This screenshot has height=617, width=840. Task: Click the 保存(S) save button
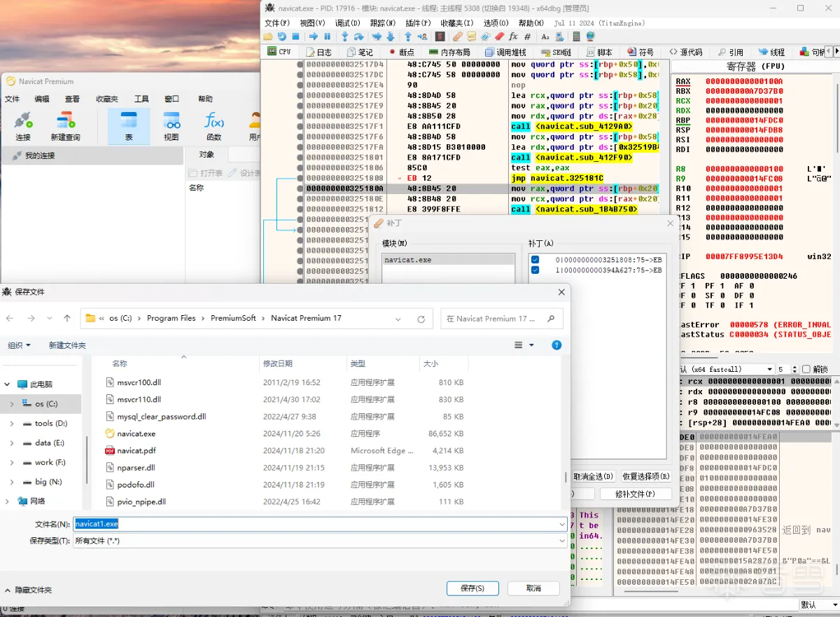472,588
